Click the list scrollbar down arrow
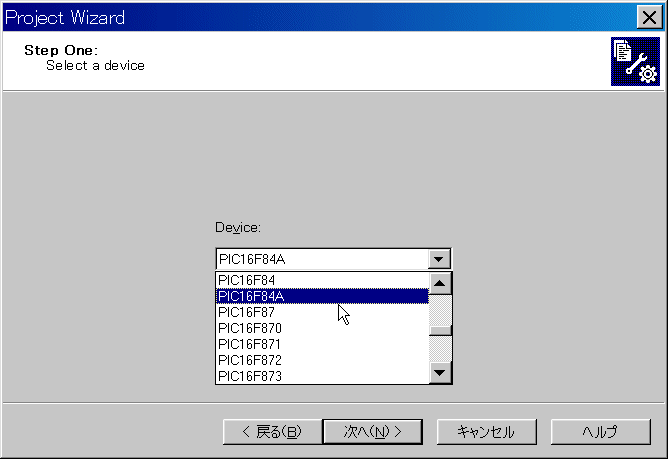668x459 pixels. click(440, 373)
